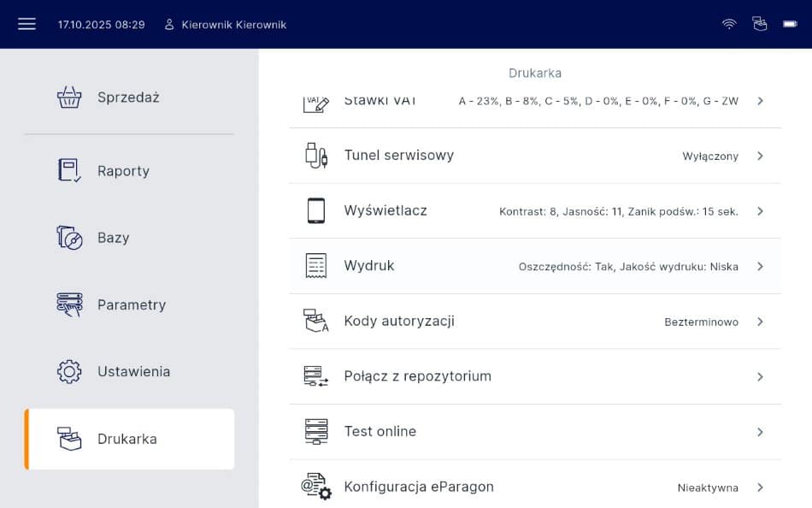The height and width of the screenshot is (508, 812).
Task: Click the battery indicator icon
Action: pyautogui.click(x=791, y=24)
